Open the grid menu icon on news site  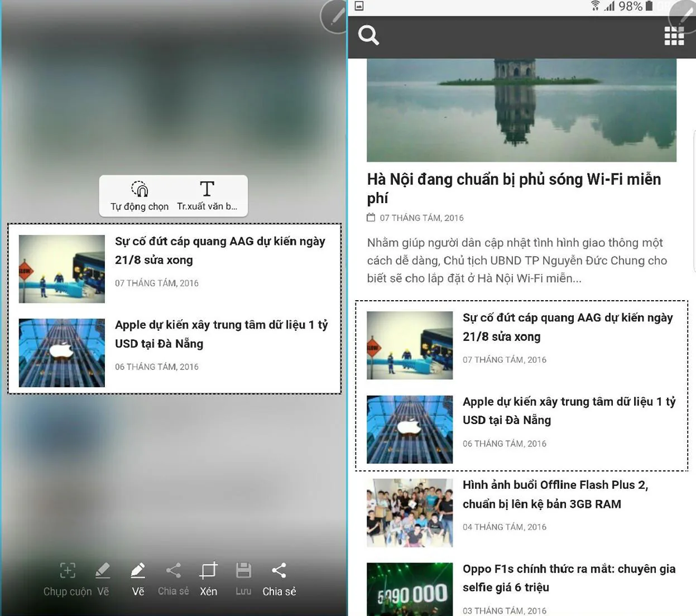coord(674,36)
